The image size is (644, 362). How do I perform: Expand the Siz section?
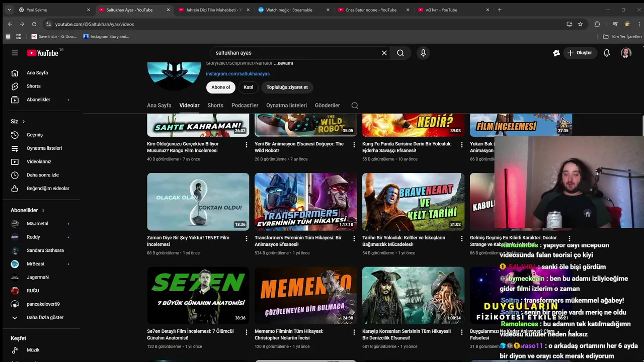pyautogui.click(x=18, y=122)
